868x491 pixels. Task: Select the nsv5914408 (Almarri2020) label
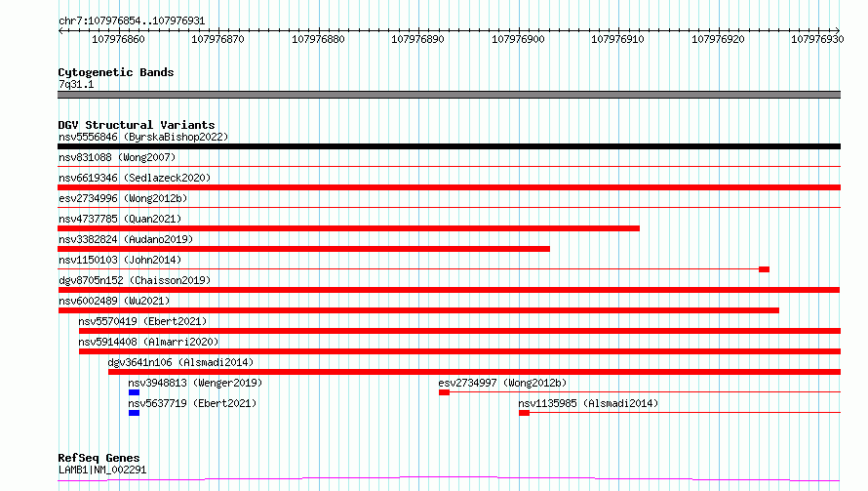(148, 342)
